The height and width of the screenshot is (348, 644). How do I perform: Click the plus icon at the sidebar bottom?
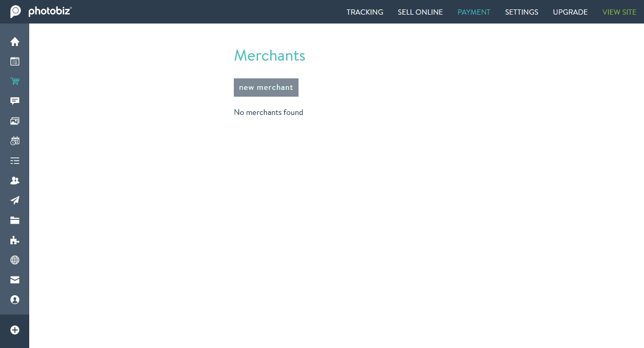click(14, 330)
